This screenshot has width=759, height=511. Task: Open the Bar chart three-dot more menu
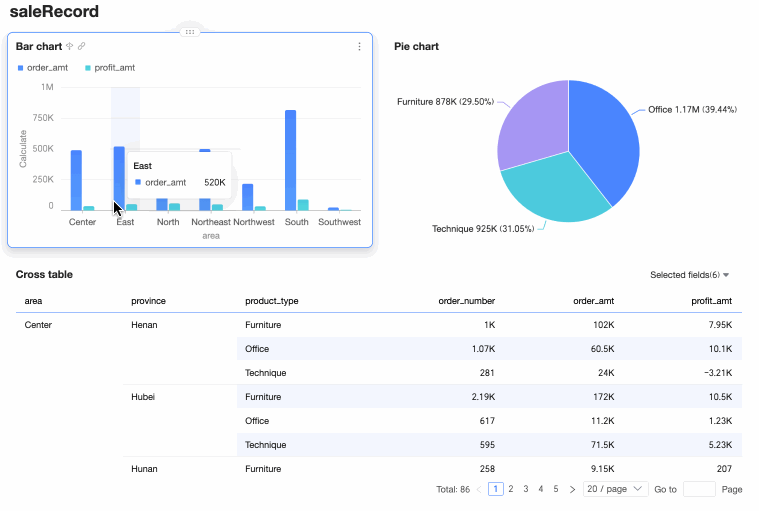(x=359, y=46)
